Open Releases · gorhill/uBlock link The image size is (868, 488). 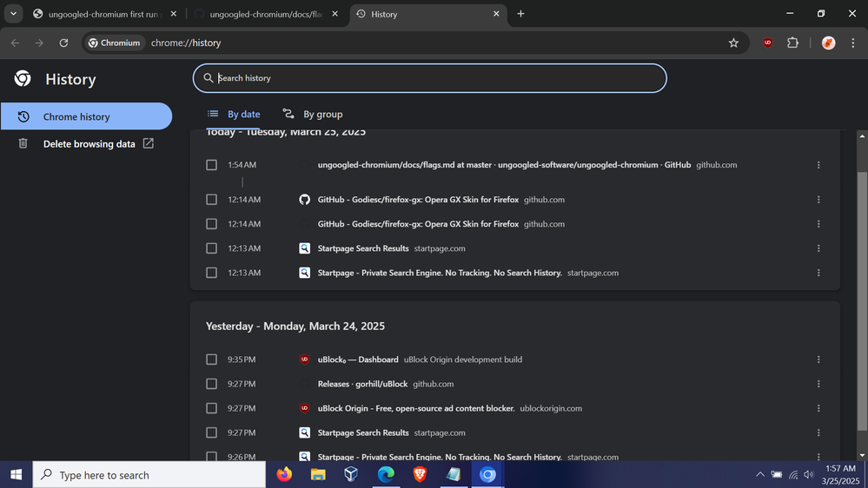click(362, 384)
